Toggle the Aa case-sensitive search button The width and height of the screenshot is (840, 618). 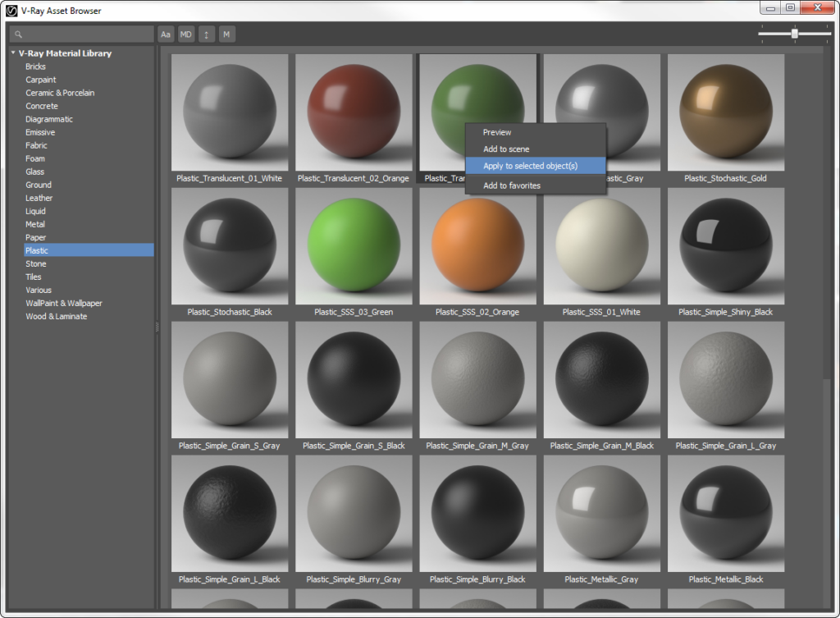tap(166, 34)
